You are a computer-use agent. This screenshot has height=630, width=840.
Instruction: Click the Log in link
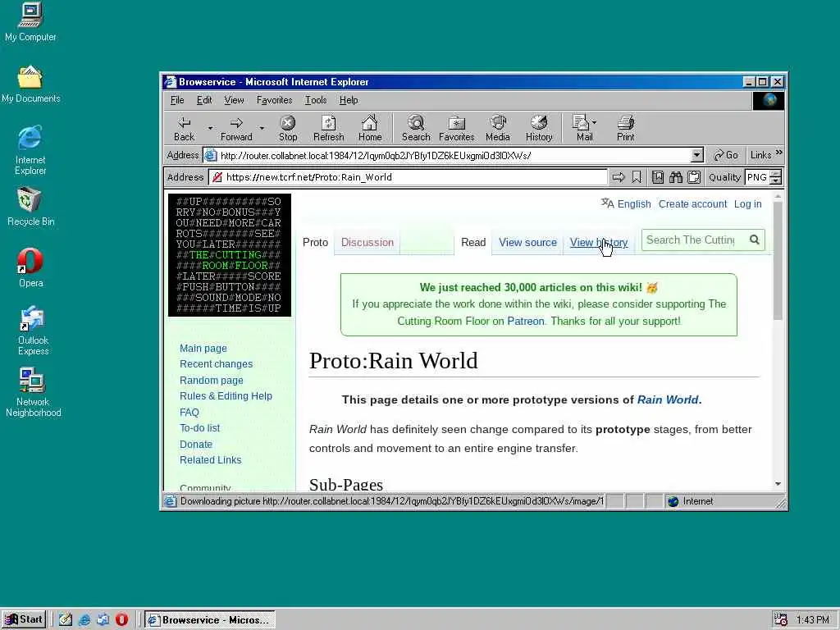747,204
